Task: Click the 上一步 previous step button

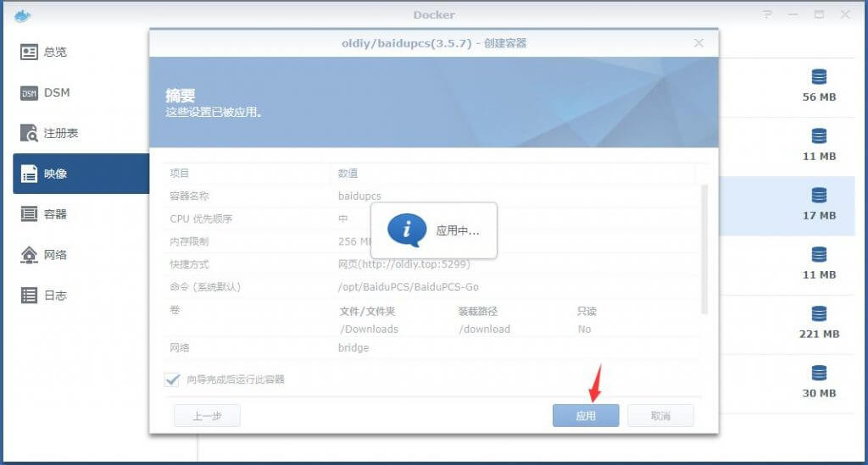Action: pyautogui.click(x=207, y=416)
